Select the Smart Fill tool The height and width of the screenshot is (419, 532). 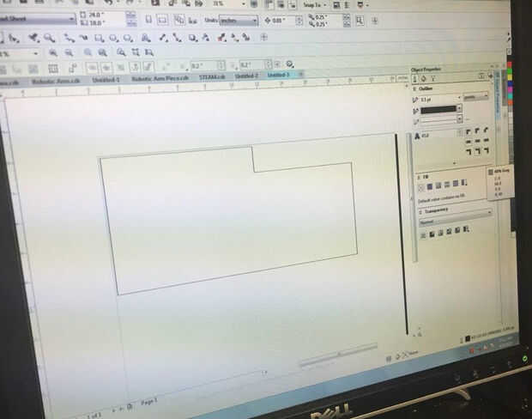246,38
